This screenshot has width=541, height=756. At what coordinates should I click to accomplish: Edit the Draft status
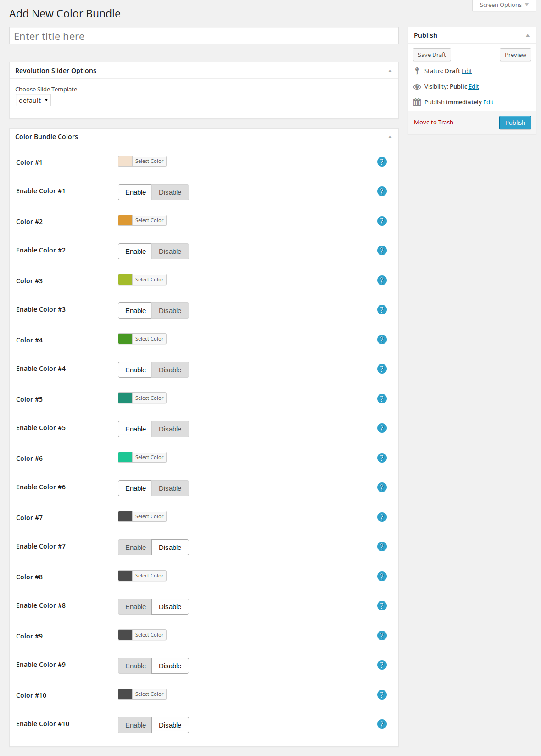coord(467,71)
